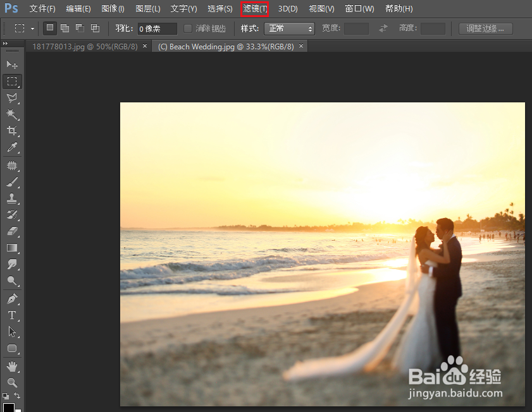Select the Smudge tool
The height and width of the screenshot is (412, 532).
(12, 264)
